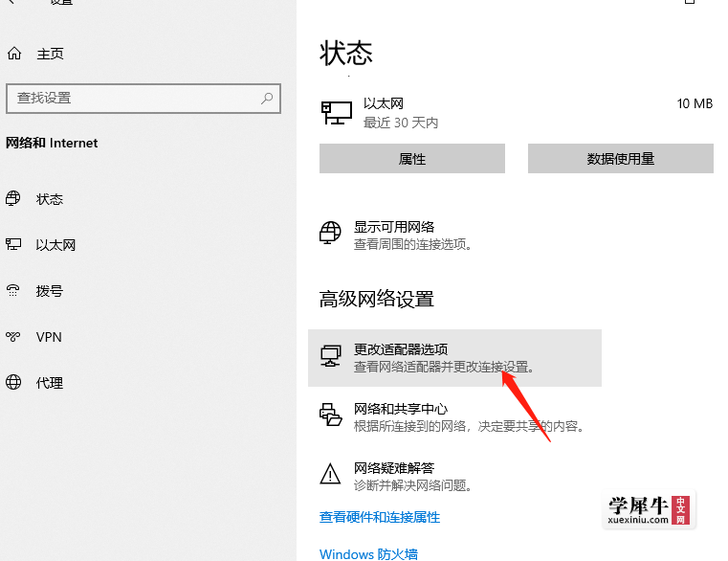The width and height of the screenshot is (728, 561).
Task: Open Windows 防火墙 link
Action: click(368, 554)
